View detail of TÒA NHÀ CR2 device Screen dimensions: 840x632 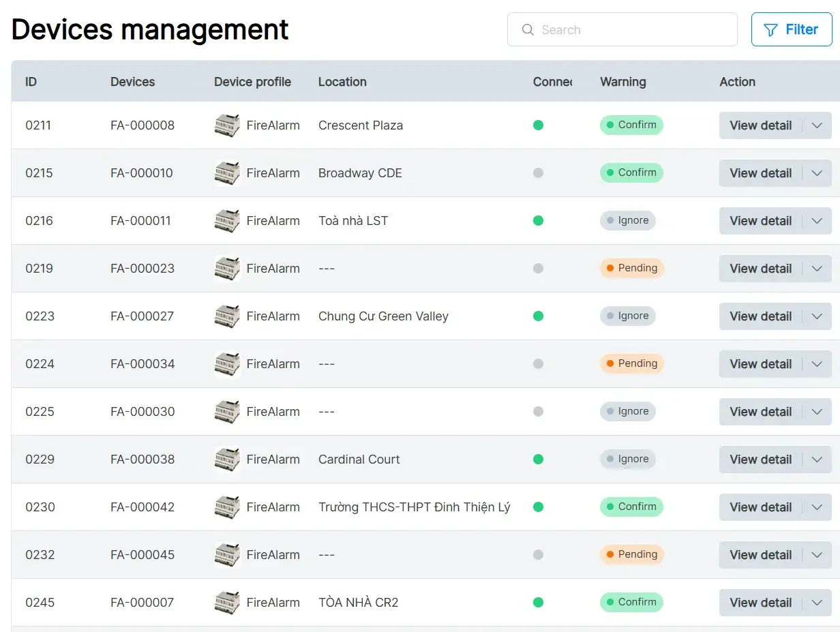coord(761,603)
